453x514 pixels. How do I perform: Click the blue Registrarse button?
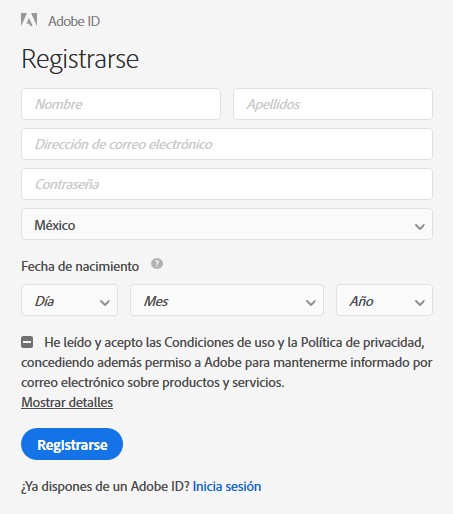pyautogui.click(x=72, y=444)
